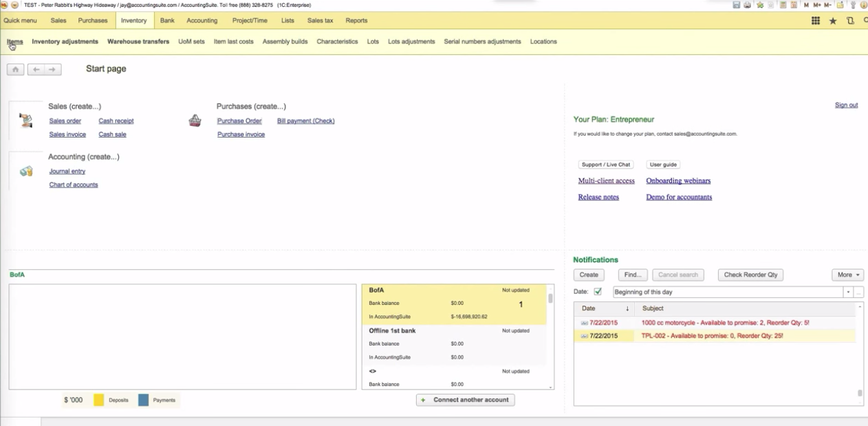
Task: Click the wrench settings icon
Action: 853,5
